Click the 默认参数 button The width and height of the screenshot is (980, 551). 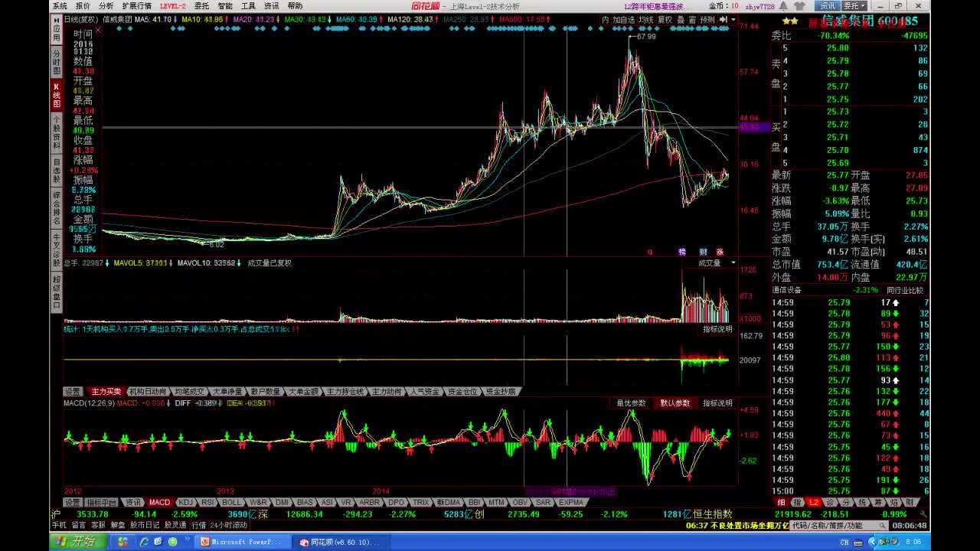(675, 403)
